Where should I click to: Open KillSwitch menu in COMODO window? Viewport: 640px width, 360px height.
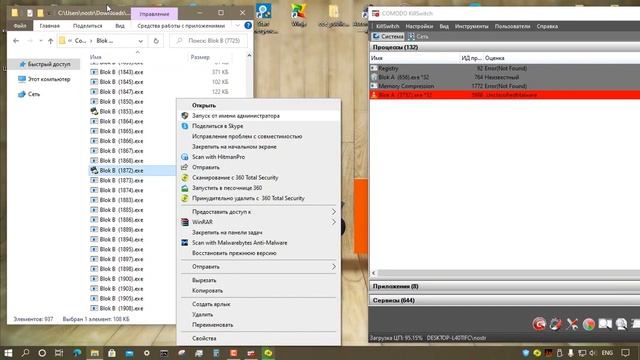click(x=388, y=26)
